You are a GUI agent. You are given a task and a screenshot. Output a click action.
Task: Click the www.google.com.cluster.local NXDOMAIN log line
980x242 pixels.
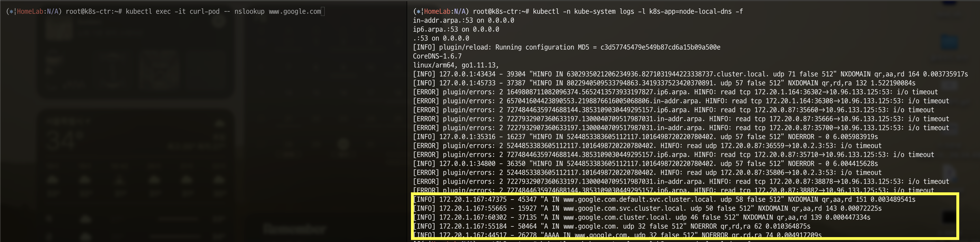click(x=642, y=217)
